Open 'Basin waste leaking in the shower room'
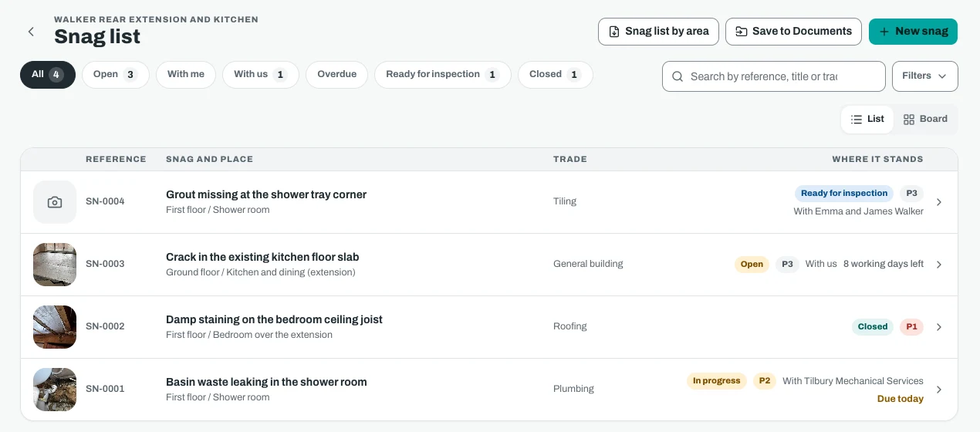This screenshot has height=432, width=980. [266, 382]
